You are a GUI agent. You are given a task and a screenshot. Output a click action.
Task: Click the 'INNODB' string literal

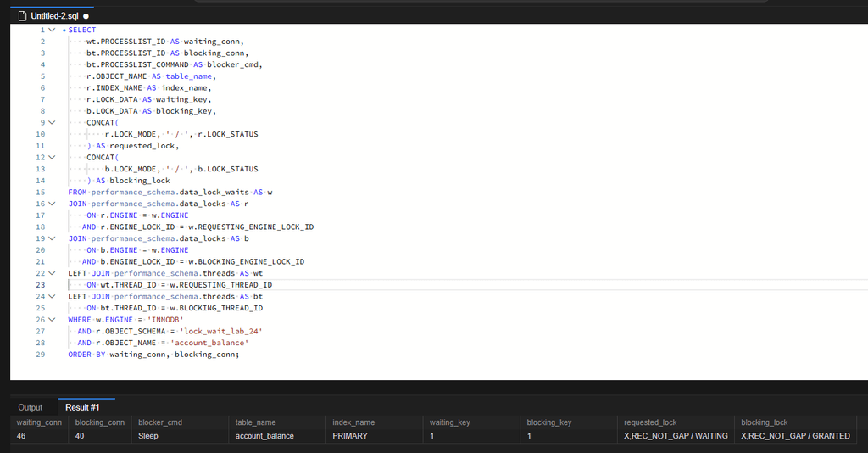point(165,320)
